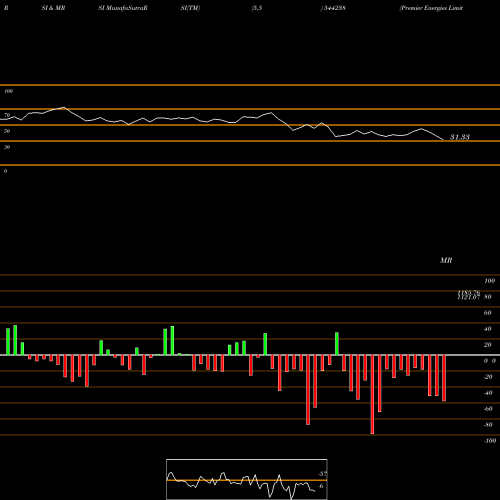Open the mini line chart thumbnail at bottom
The width and height of the screenshot is (500, 500).
point(247,479)
